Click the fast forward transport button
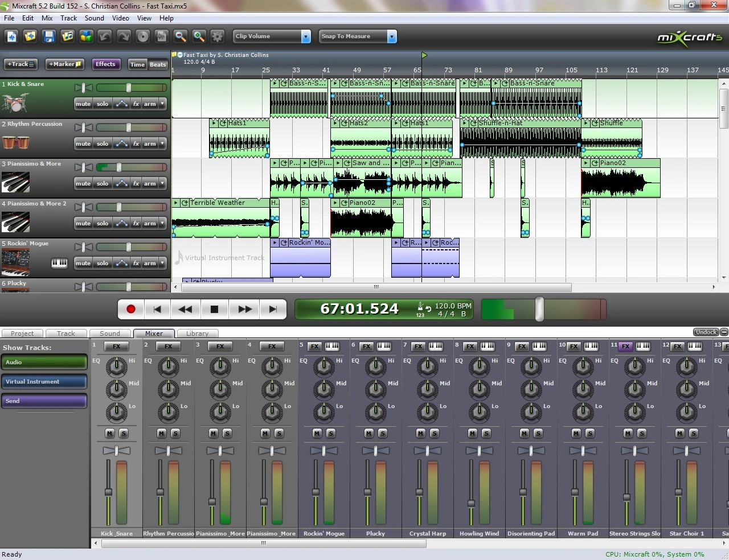This screenshot has height=560, width=729. tap(245, 309)
